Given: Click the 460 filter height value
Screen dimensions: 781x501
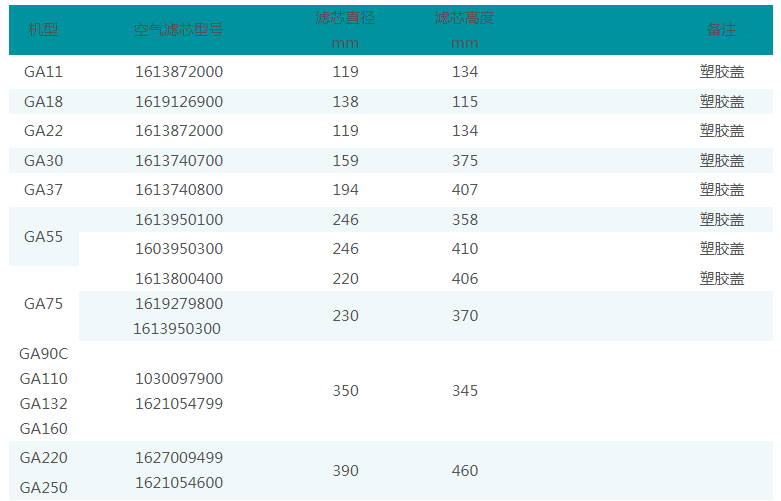Looking at the screenshot, I should pyautogui.click(x=464, y=471).
